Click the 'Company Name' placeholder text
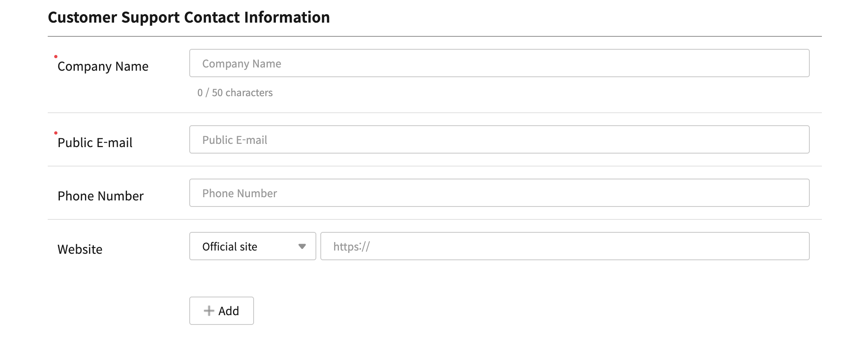Screen dimensions: 868x337 (241, 64)
